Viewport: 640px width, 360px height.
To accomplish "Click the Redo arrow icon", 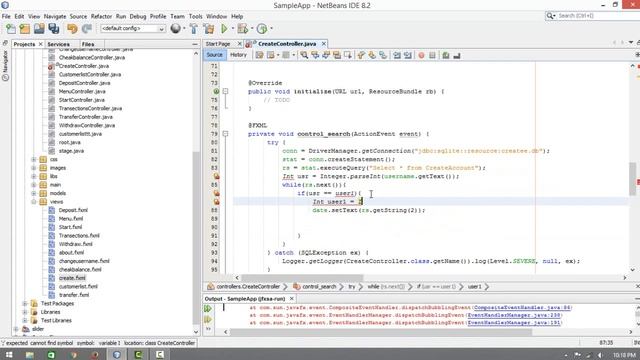I will 87,29.
